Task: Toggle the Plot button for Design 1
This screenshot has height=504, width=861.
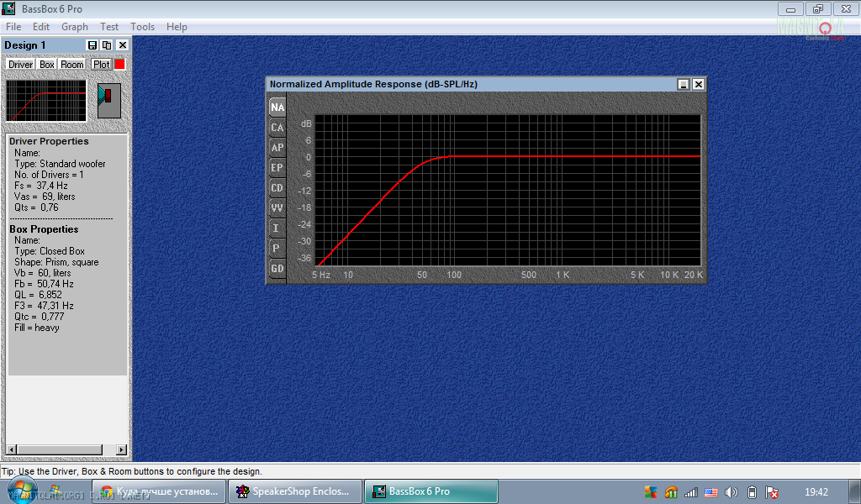Action: coord(101,65)
